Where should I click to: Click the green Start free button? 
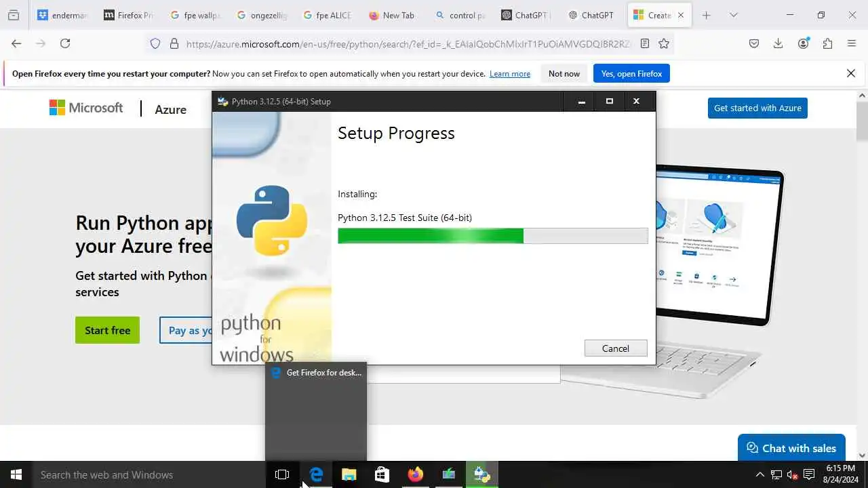[107, 330]
